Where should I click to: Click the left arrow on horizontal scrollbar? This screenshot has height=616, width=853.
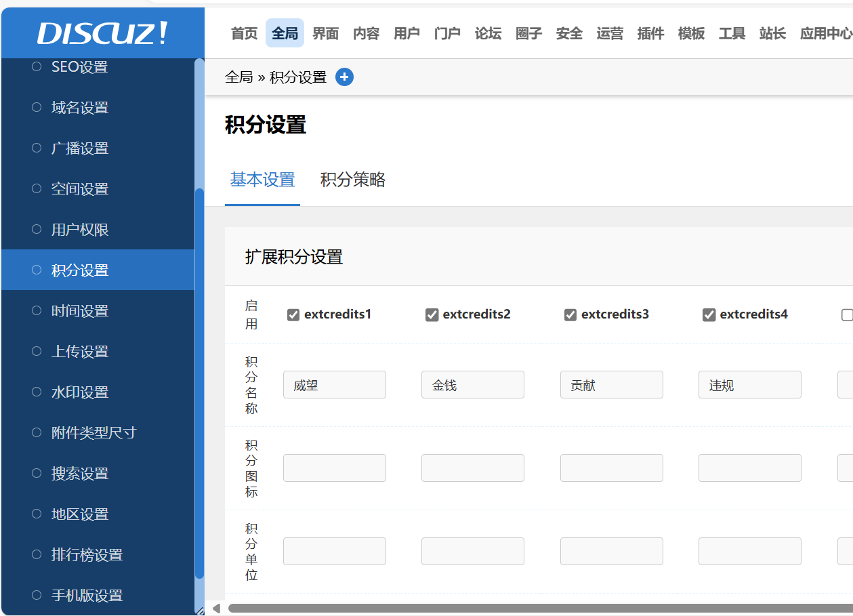click(216, 609)
